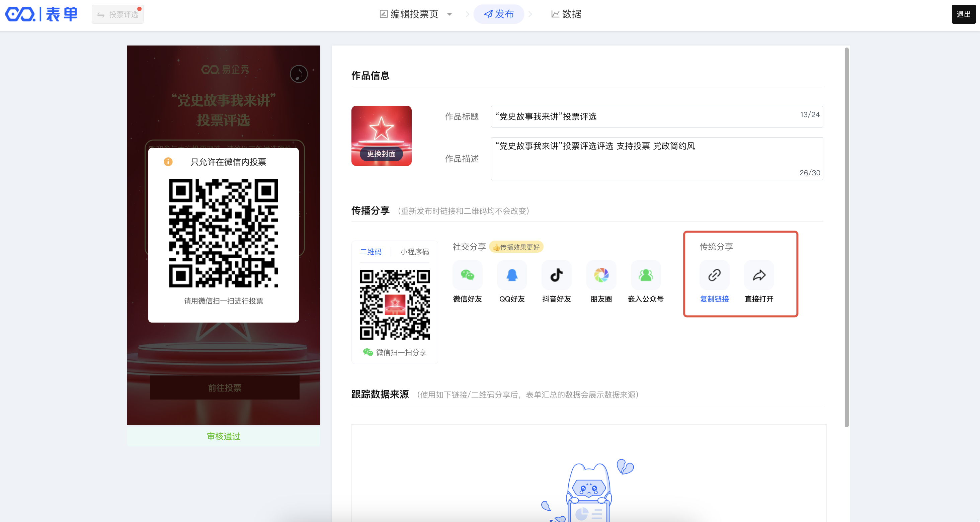Open the 投票评选 switch button
This screenshot has height=522, width=980.
(117, 14)
